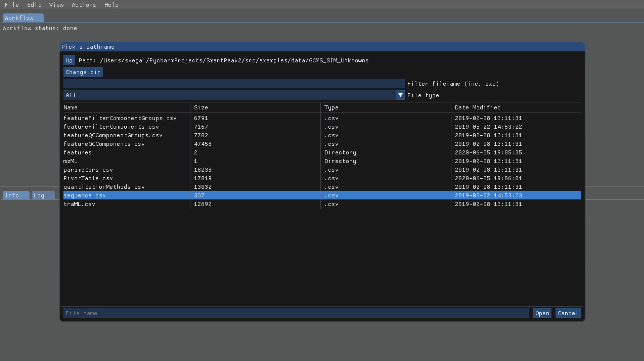644x361 pixels.
Task: Select the Workflow tab
Action: pos(19,18)
